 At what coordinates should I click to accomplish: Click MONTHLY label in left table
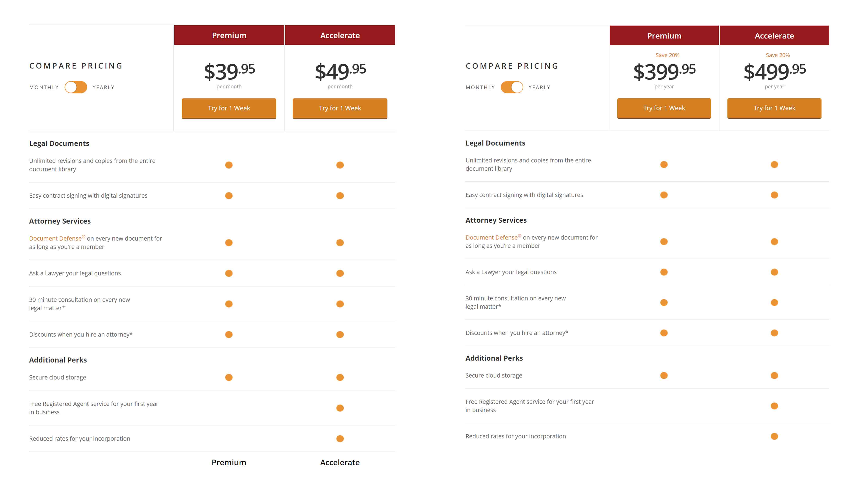click(x=44, y=87)
